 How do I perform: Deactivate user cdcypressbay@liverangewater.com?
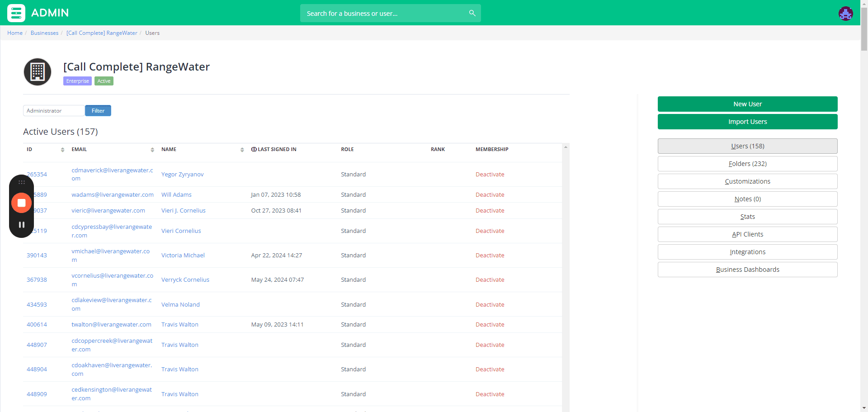490,231
